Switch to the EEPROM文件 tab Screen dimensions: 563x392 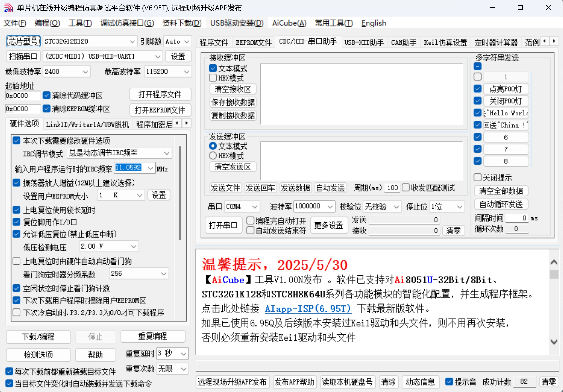(254, 42)
